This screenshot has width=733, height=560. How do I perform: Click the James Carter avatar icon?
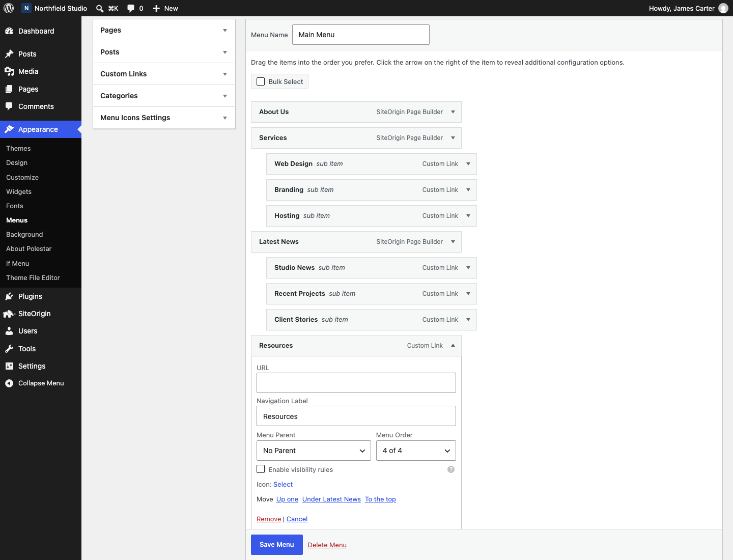point(723,8)
